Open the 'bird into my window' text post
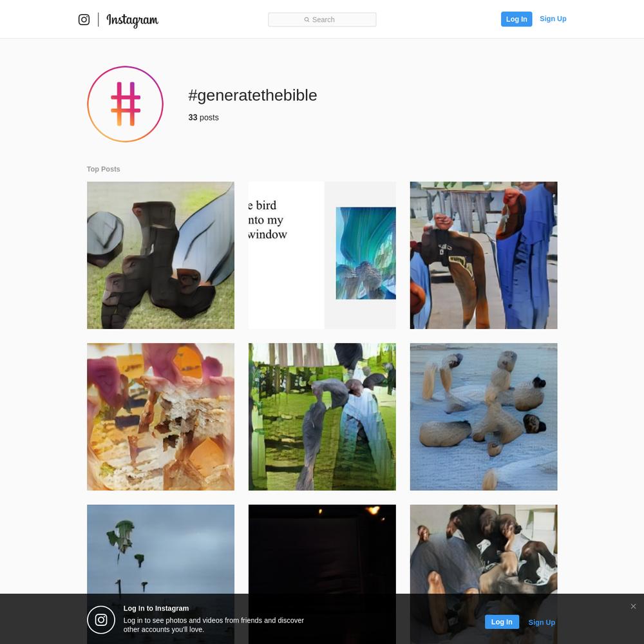This screenshot has height=644, width=644. 322,255
